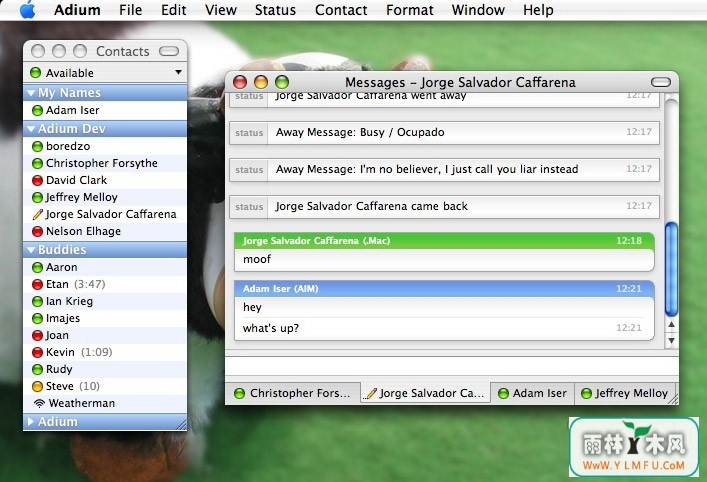Open the Available status dropdown
This screenshot has height=482, width=707.
(x=105, y=73)
